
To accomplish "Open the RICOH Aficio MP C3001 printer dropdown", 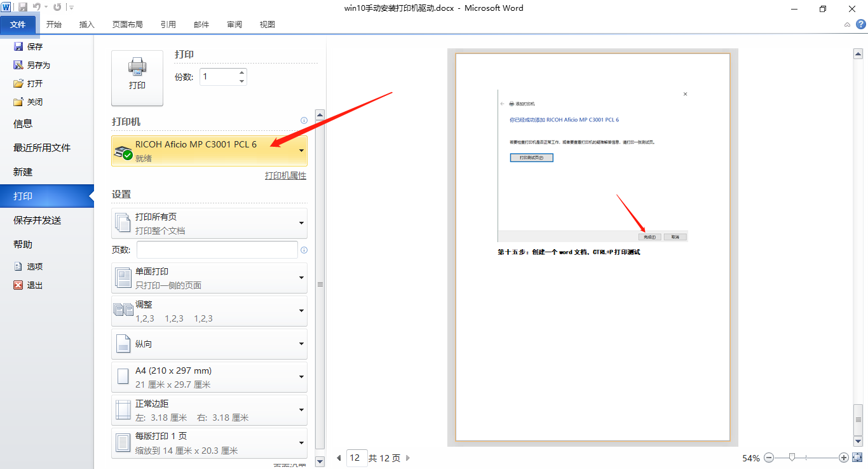I will pyautogui.click(x=209, y=151).
